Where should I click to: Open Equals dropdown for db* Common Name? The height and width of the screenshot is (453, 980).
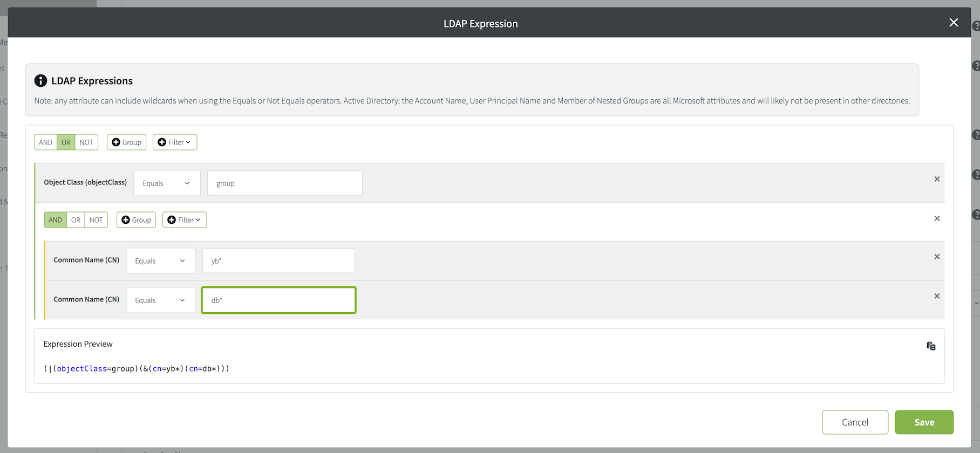161,300
